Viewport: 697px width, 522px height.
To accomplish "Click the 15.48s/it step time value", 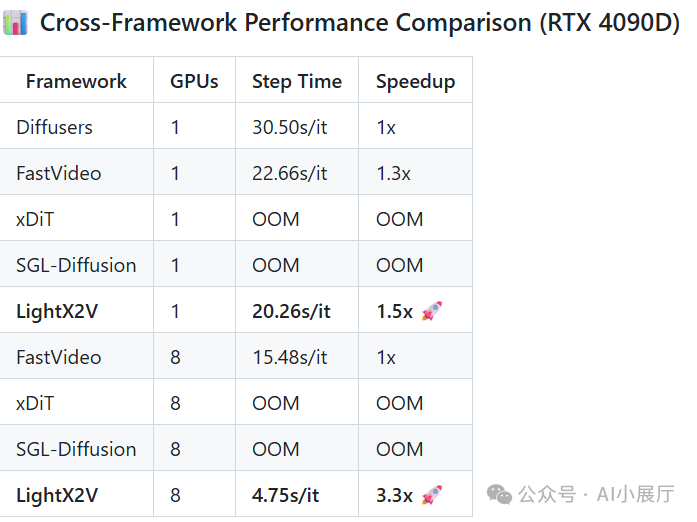I will pyautogui.click(x=290, y=357).
